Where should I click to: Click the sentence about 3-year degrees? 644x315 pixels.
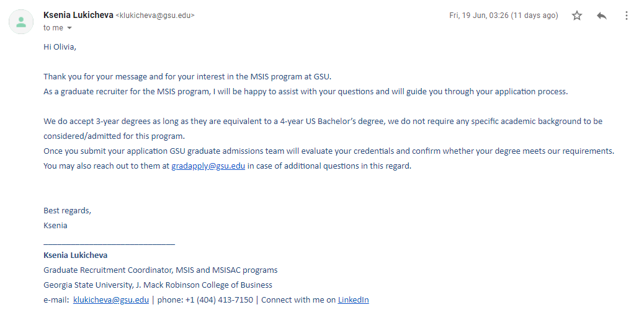(x=323, y=128)
